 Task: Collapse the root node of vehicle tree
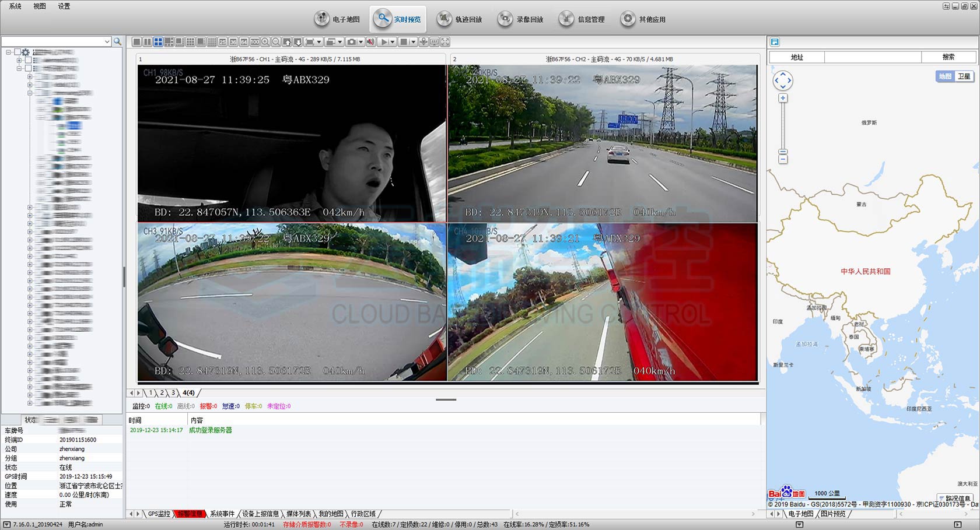pos(9,52)
